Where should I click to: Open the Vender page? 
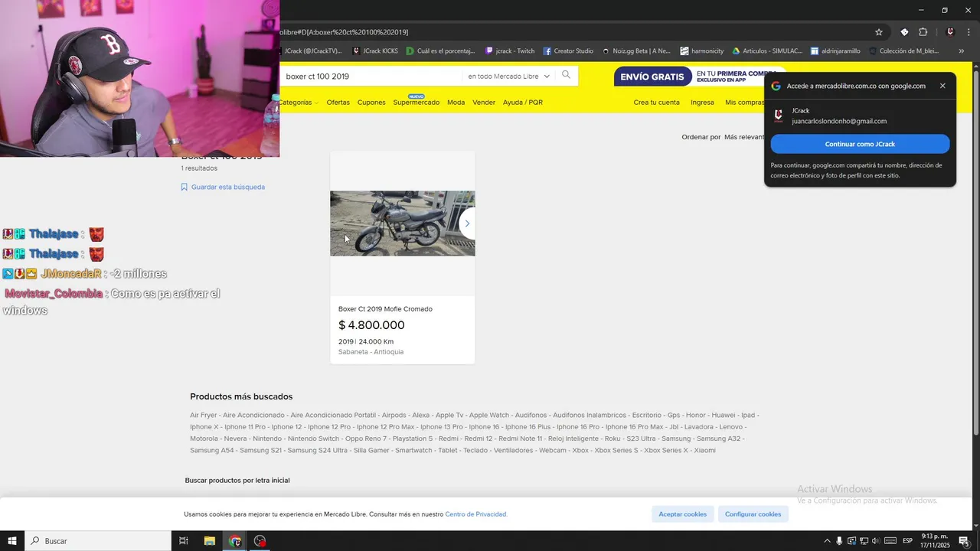(484, 103)
